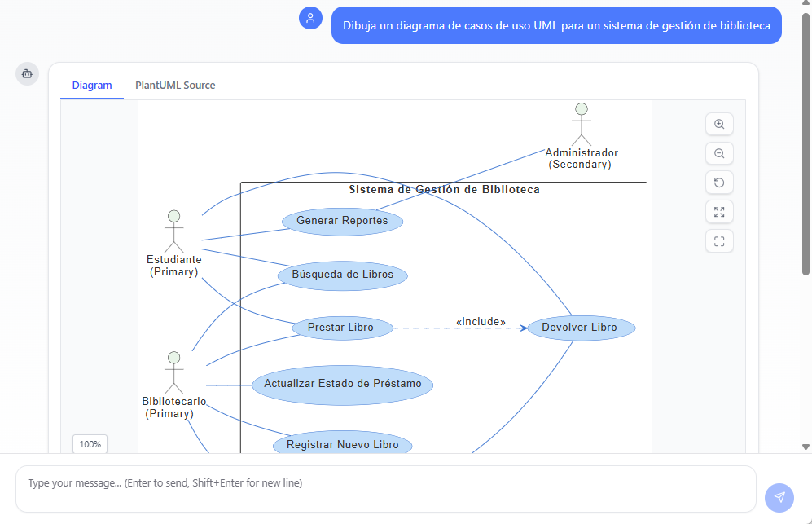Viewport: 812px width, 524px height.
Task: Switch to the PlantUML Source tab
Action: pos(175,85)
